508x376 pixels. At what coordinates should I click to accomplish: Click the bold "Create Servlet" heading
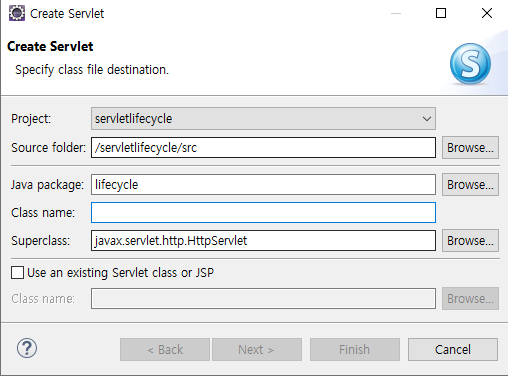pyautogui.click(x=50, y=46)
